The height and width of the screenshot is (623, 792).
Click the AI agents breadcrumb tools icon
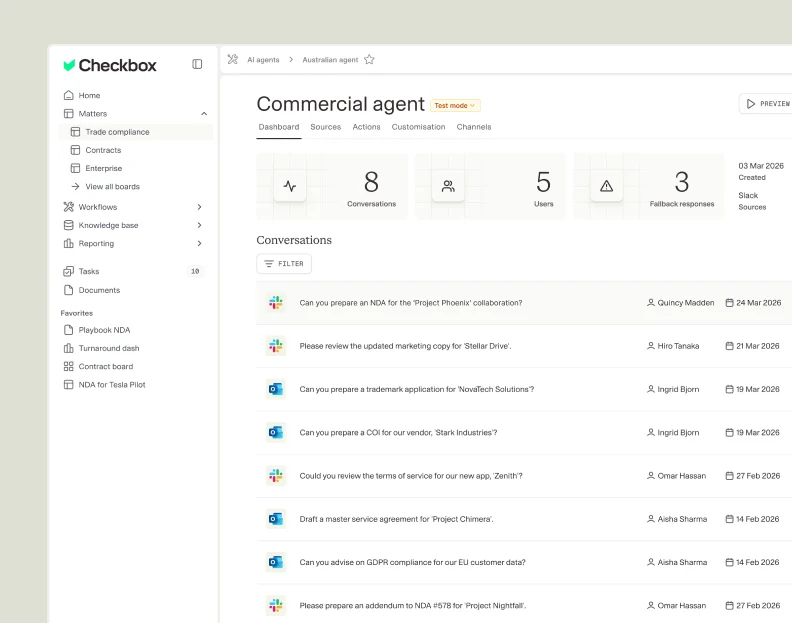click(233, 60)
